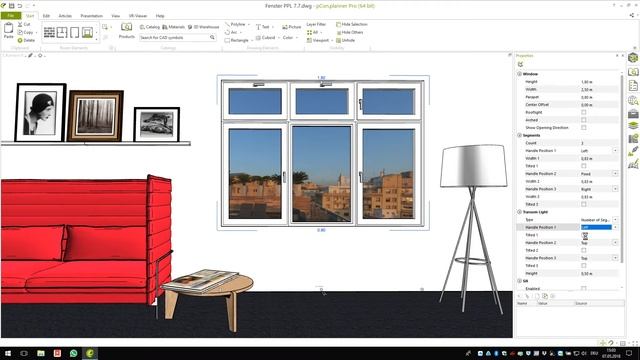Viewport: 640px width, 360px height.
Task: Select the Cuboid tool
Action: 266,38
